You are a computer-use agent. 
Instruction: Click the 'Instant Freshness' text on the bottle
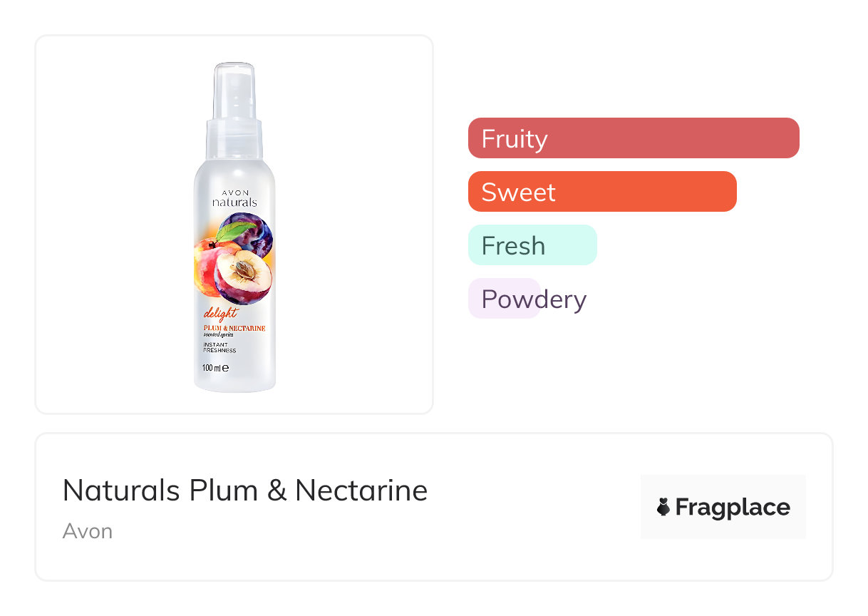pos(219,347)
